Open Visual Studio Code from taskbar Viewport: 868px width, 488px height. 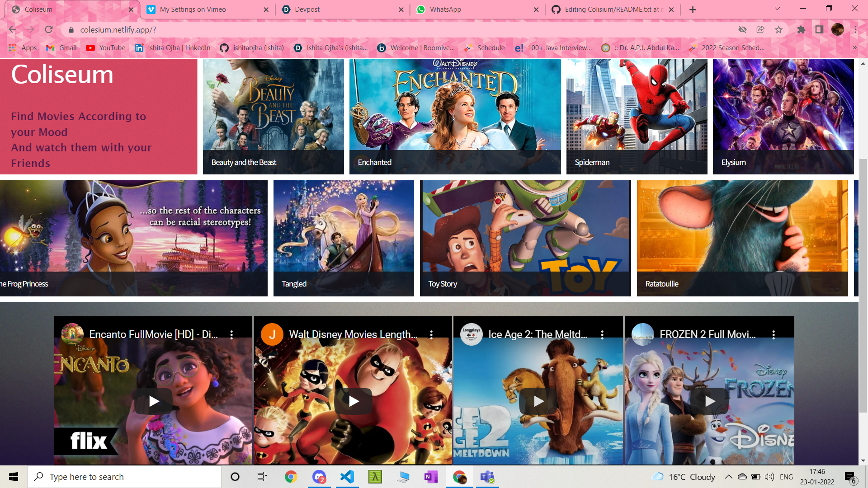click(x=347, y=477)
